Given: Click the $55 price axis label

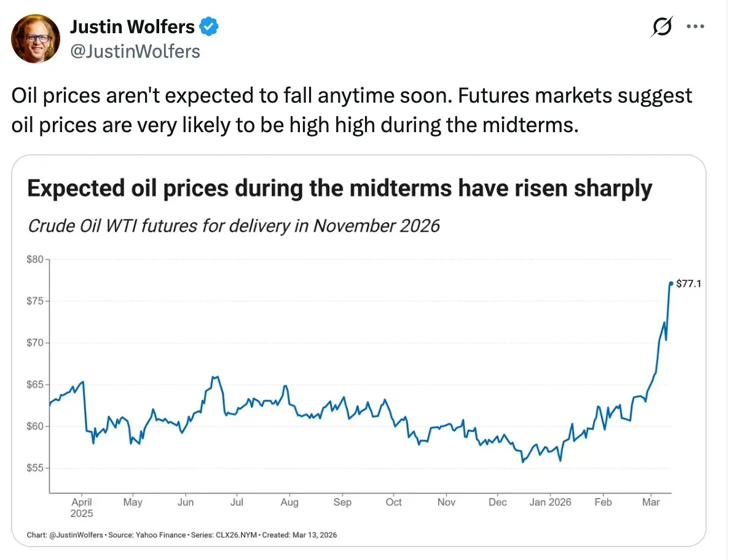Looking at the screenshot, I should (x=34, y=468).
